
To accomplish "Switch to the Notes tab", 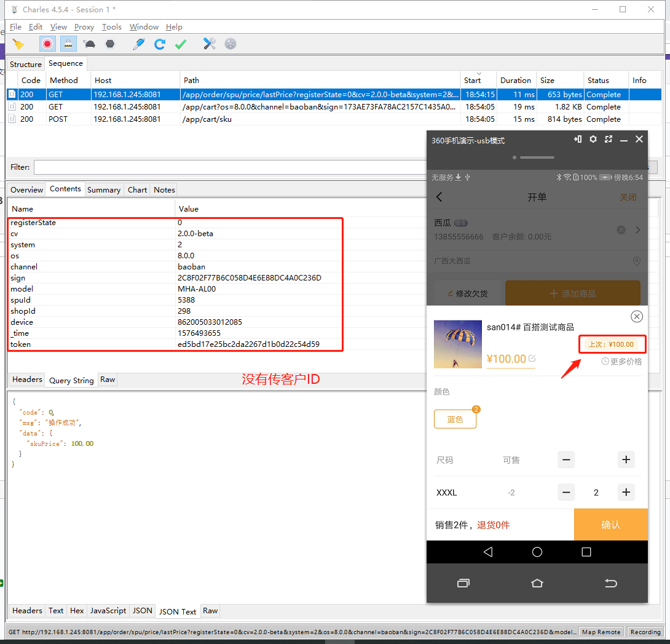I will tap(165, 190).
